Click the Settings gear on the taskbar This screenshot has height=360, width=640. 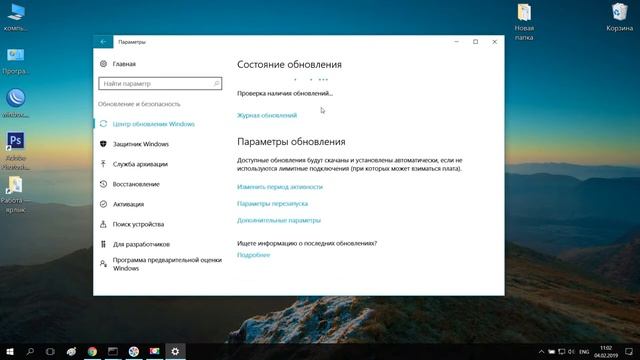[175, 351]
